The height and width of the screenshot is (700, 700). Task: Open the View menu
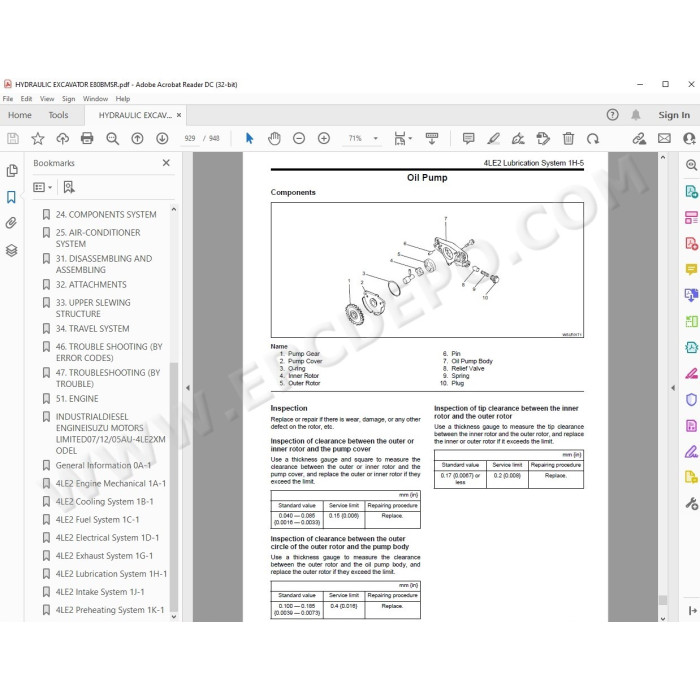pyautogui.click(x=47, y=99)
